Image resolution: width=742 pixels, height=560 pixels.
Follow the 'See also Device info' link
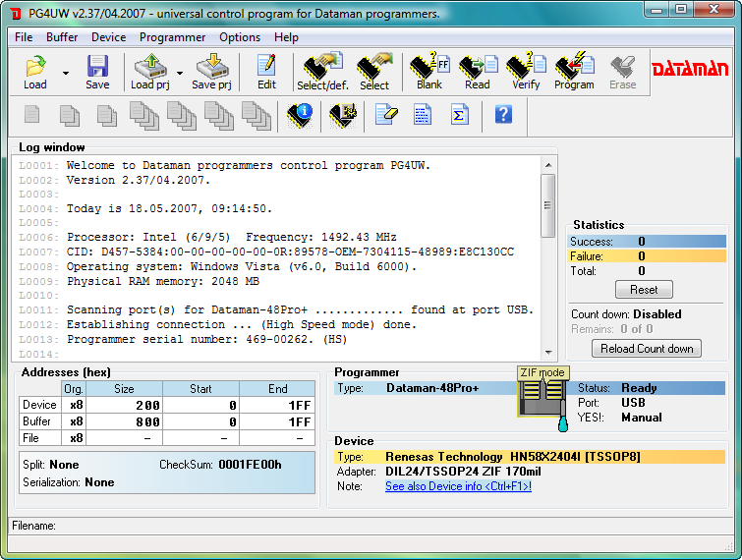tap(458, 486)
